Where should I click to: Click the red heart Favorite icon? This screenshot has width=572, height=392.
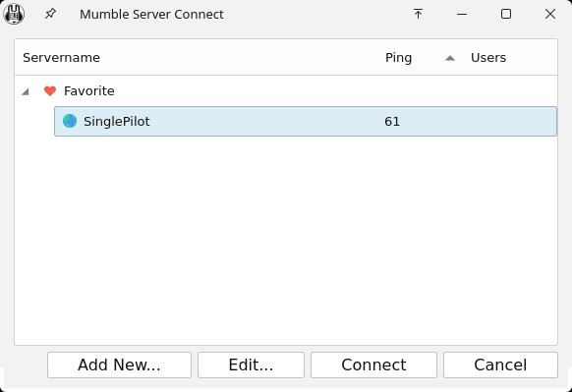(50, 90)
